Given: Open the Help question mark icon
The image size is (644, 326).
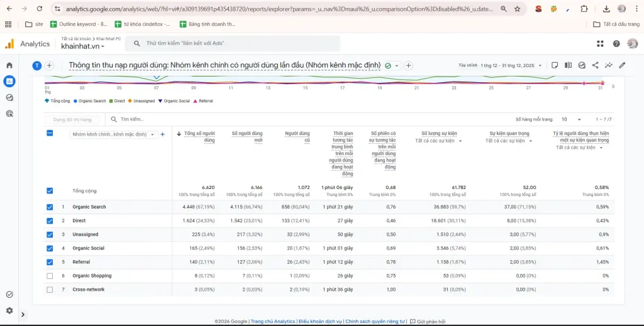Looking at the screenshot, I should point(616,44).
